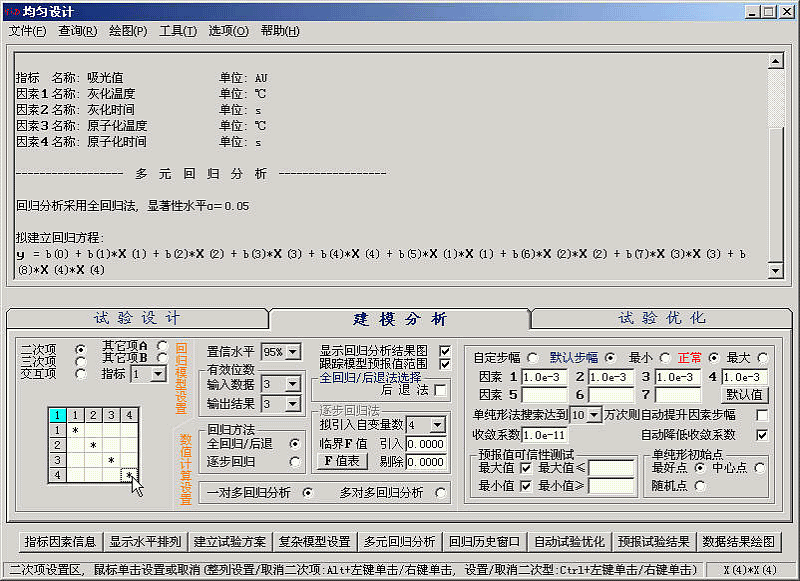Switch to the 试验优化 tab

click(x=661, y=319)
